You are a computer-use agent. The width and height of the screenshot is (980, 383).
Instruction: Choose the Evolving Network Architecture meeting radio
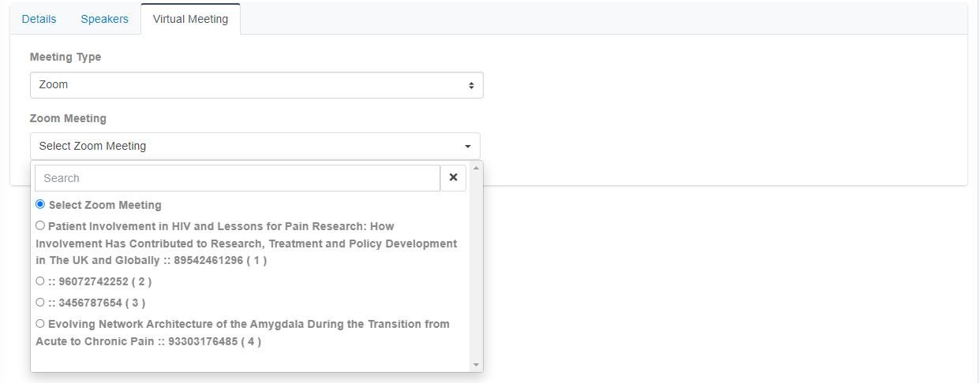tap(40, 323)
